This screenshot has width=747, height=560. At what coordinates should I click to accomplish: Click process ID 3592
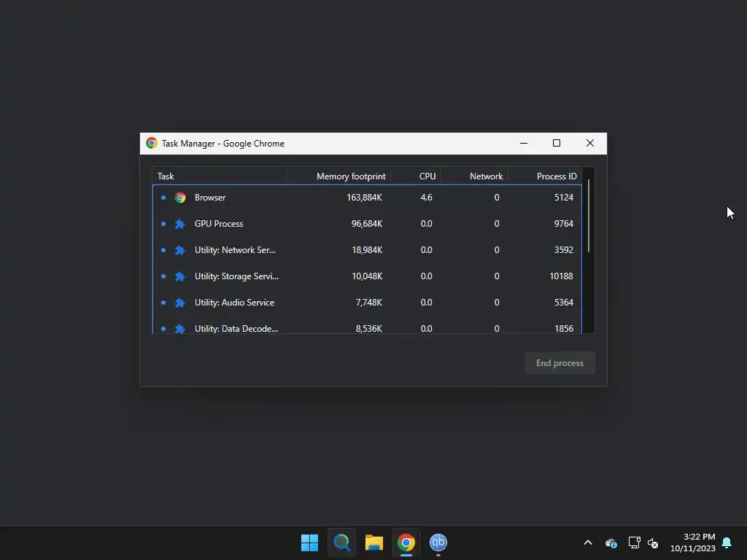(564, 250)
